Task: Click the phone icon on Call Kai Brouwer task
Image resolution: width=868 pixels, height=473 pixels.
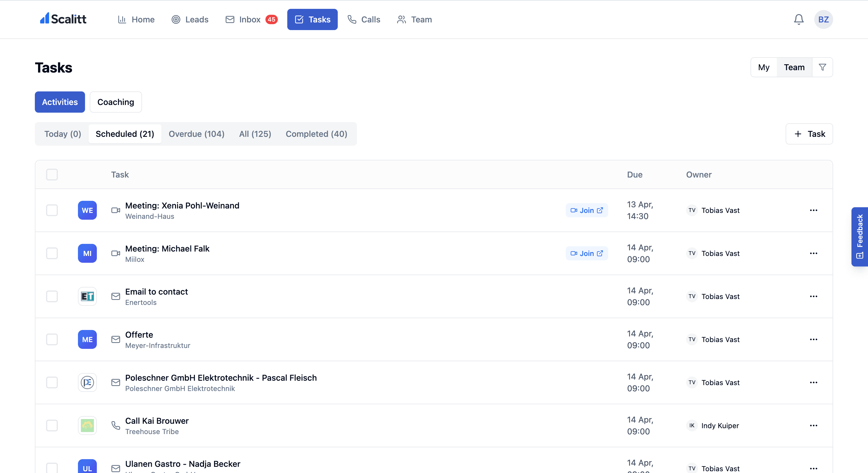Action: [x=115, y=425]
